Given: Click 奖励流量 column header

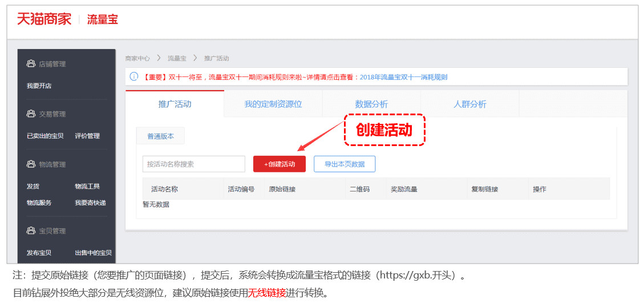Looking at the screenshot, I should tap(404, 189).
